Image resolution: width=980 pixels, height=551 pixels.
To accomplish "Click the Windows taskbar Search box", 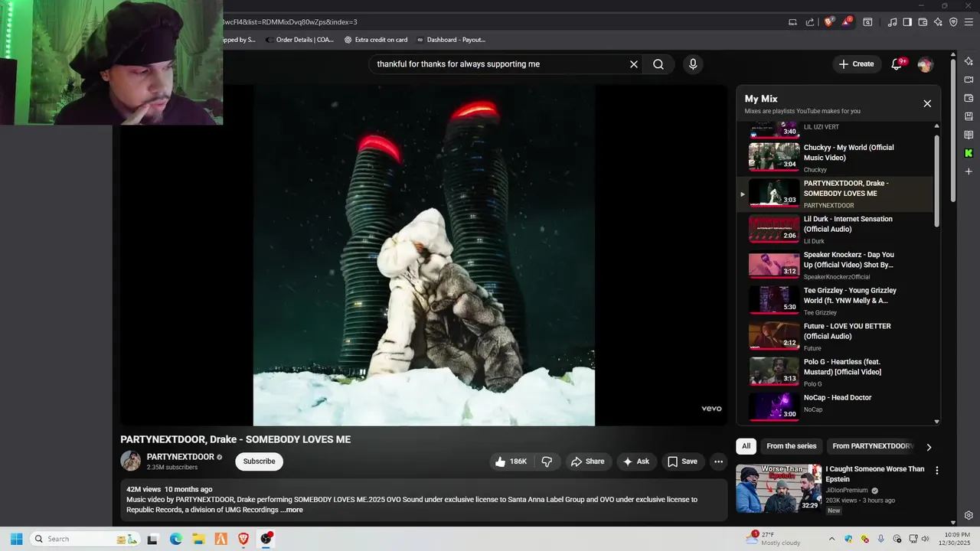I will click(85, 539).
